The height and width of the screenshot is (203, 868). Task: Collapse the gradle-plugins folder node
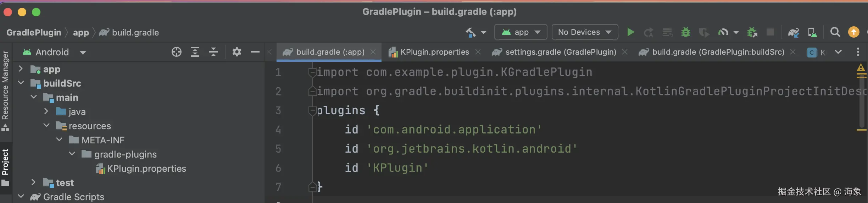[72, 154]
